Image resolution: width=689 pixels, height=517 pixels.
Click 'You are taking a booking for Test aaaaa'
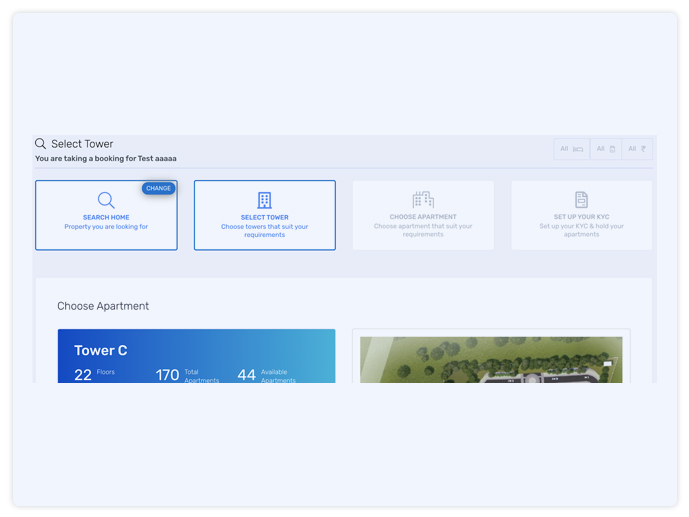pos(105,159)
